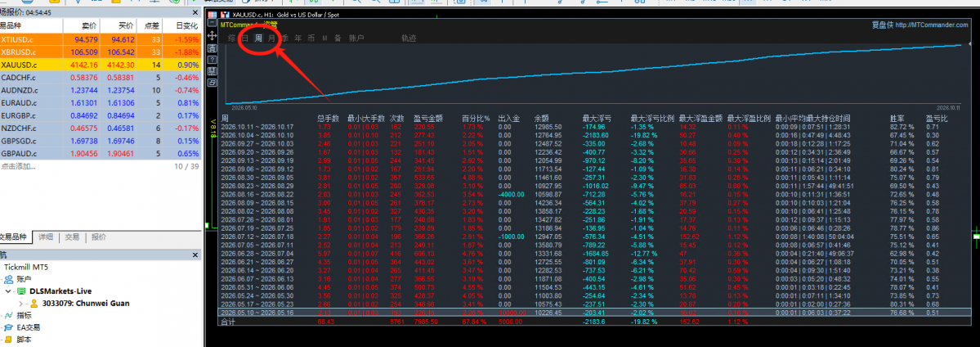Sort Market Watch by 日变化 column header
This screenshot has width=980, height=347.
click(x=186, y=26)
